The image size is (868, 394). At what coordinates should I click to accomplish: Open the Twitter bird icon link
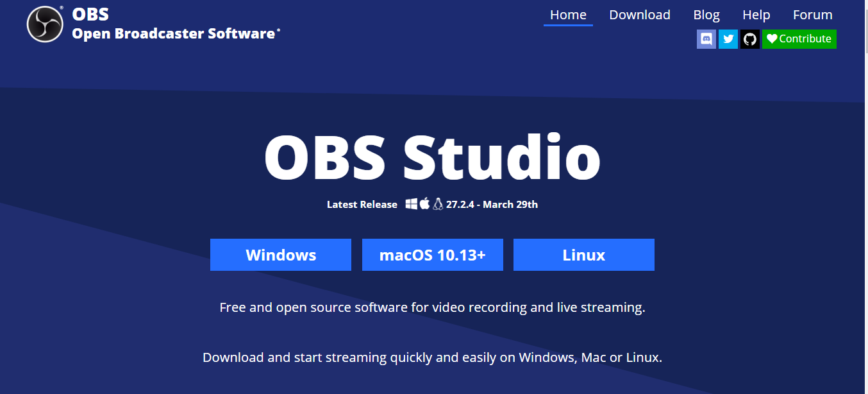pyautogui.click(x=728, y=39)
